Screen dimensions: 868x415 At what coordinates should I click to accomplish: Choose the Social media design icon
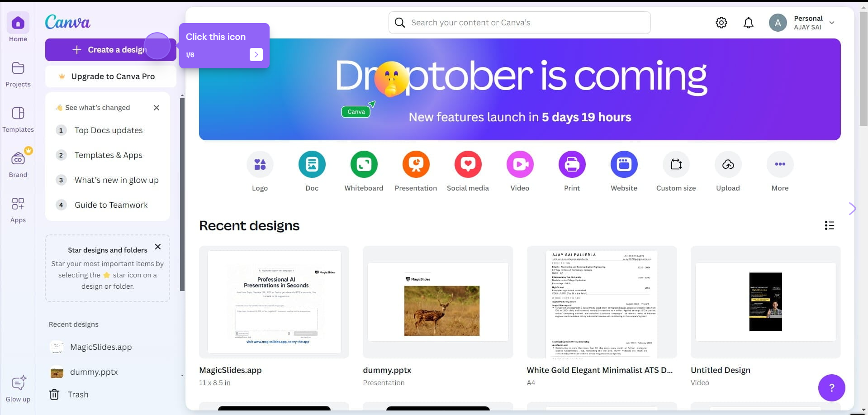468,164
